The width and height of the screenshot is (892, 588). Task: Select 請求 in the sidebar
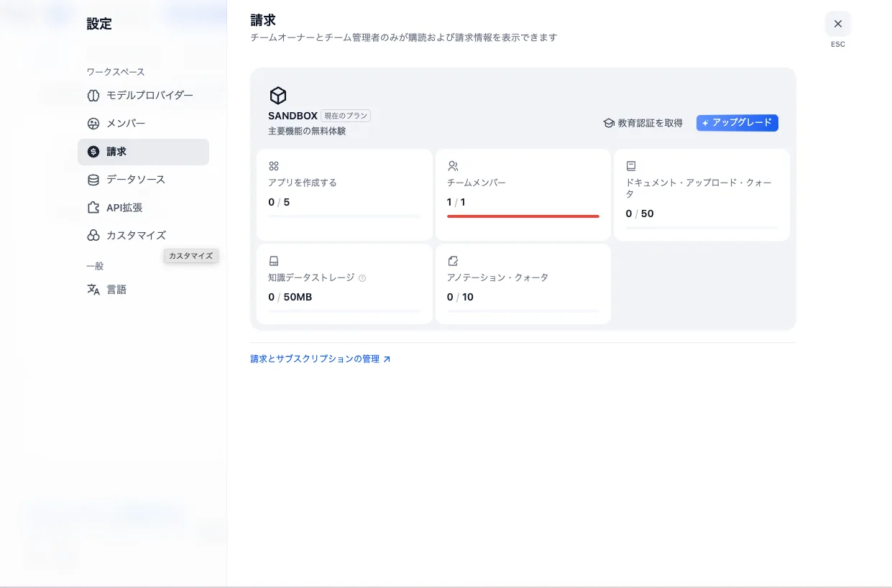click(x=143, y=152)
